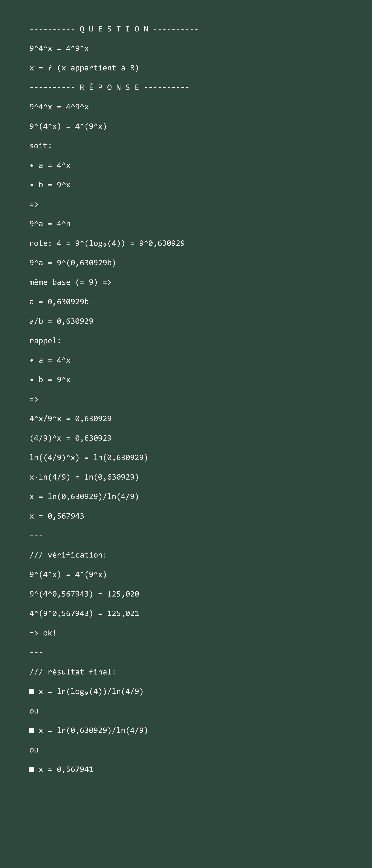372x868 pixels.
Task: Click the note line with log₉(4)
Action: click(x=107, y=243)
